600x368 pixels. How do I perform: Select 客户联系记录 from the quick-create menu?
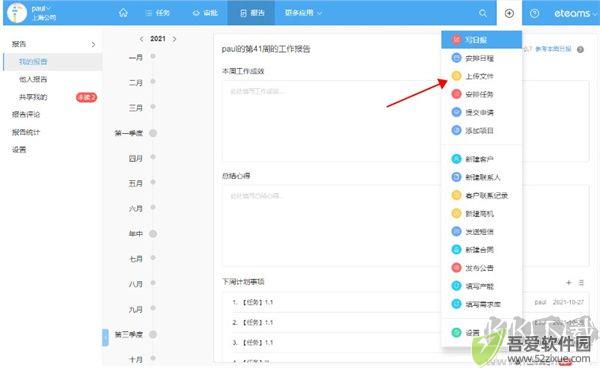pyautogui.click(x=481, y=195)
